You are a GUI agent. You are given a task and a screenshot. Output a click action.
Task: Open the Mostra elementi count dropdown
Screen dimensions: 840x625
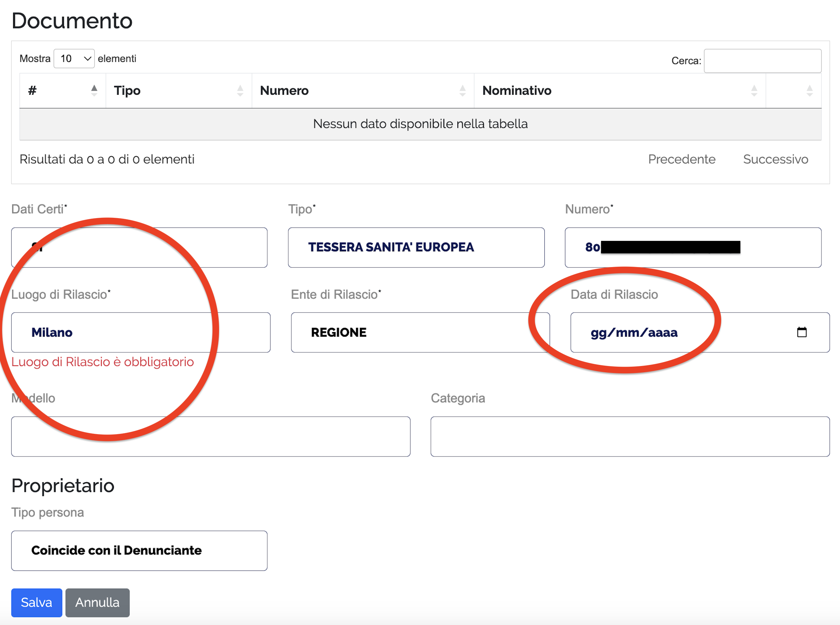(x=74, y=59)
